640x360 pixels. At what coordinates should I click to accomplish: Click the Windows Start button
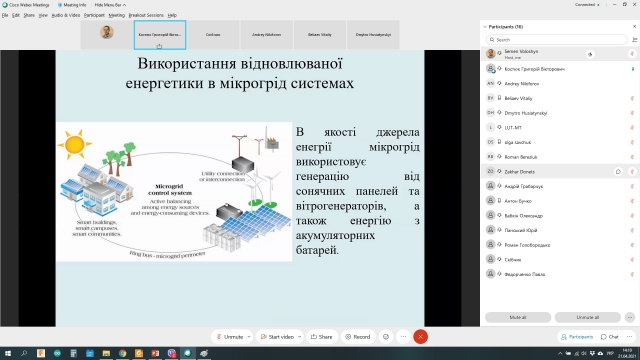point(8,353)
